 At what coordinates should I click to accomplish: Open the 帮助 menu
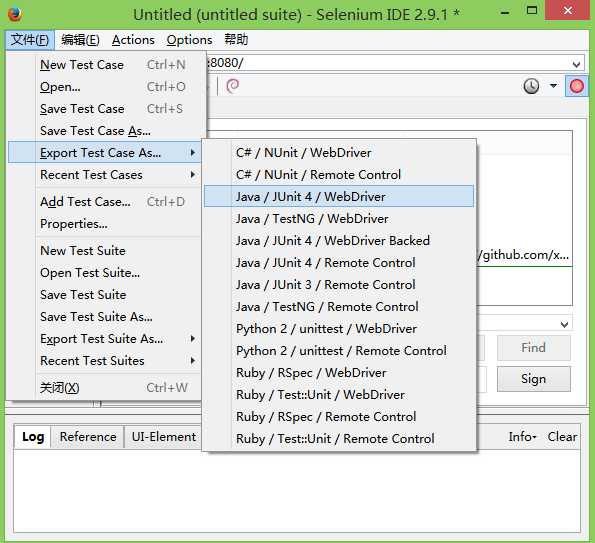pos(236,40)
